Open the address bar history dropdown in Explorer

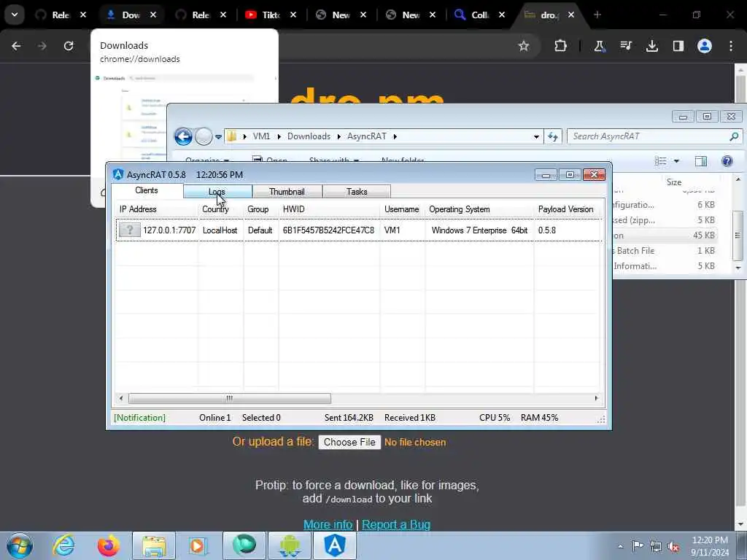point(536,136)
